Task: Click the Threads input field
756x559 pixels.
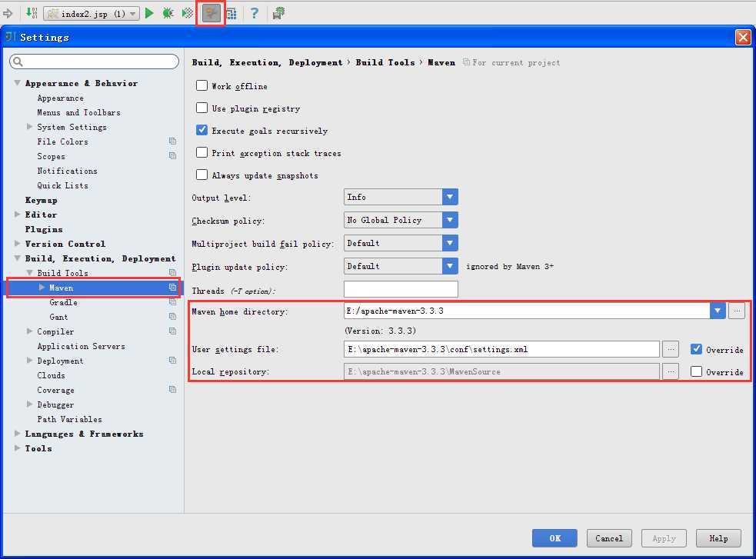Action: click(x=401, y=289)
